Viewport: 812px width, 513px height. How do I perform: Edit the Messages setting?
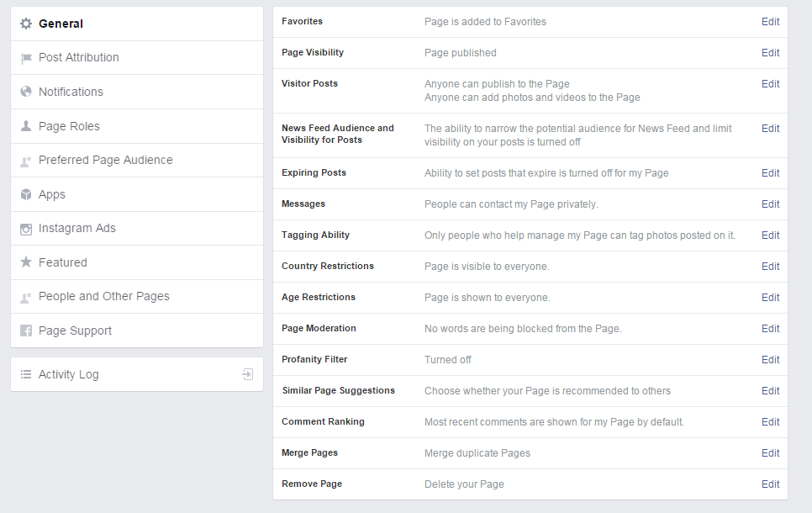770,204
